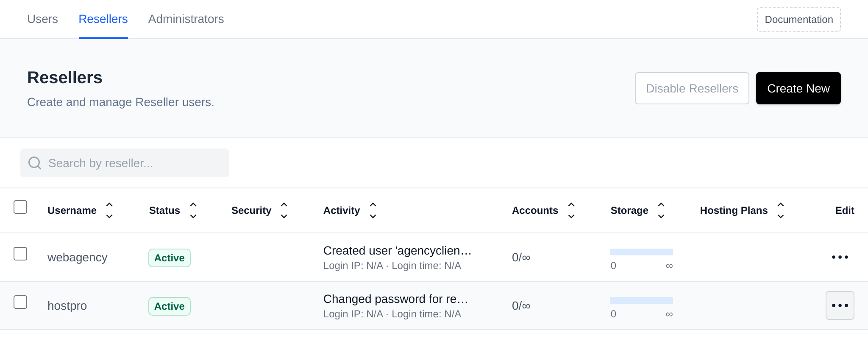Click the hostpro storage usage bar
Screen dimensions: 868x364
click(x=642, y=300)
